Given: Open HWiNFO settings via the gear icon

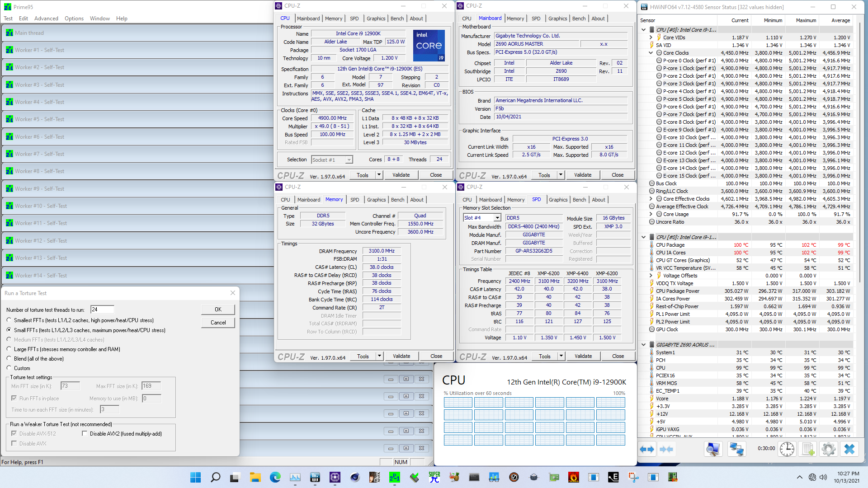Looking at the screenshot, I should pos(828,449).
